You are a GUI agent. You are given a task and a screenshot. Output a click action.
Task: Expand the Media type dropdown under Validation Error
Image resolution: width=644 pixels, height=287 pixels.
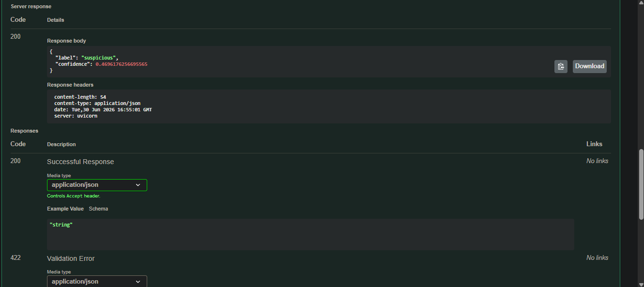click(x=97, y=282)
